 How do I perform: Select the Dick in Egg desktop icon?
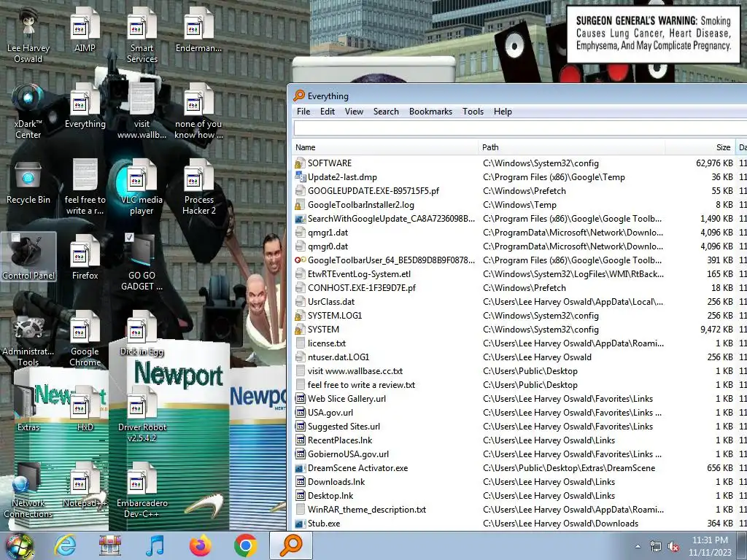pyautogui.click(x=142, y=333)
